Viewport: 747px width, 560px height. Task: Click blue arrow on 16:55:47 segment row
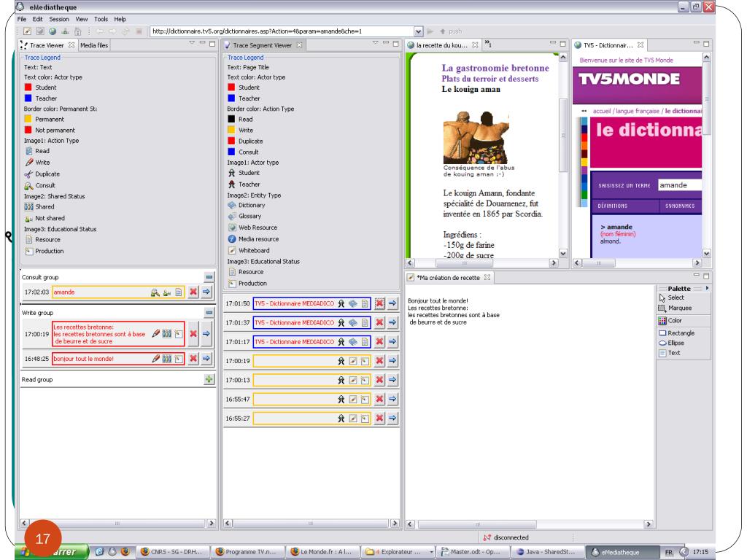[x=392, y=399]
